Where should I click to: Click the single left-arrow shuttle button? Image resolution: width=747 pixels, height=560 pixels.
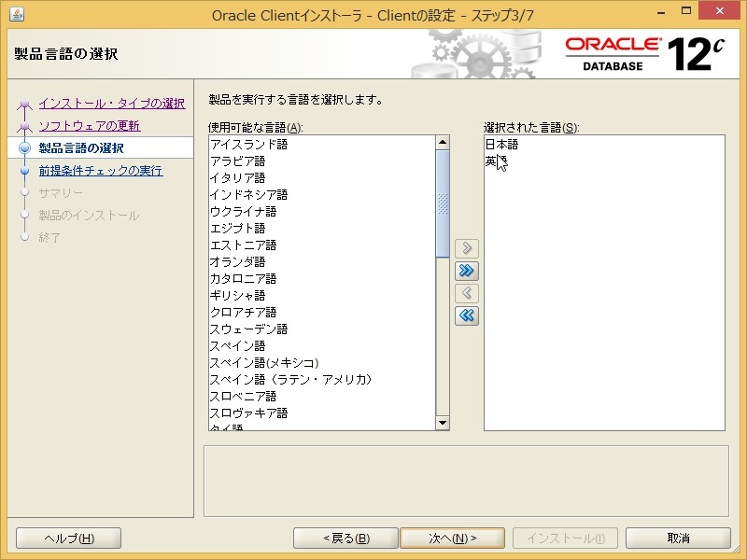(465, 293)
